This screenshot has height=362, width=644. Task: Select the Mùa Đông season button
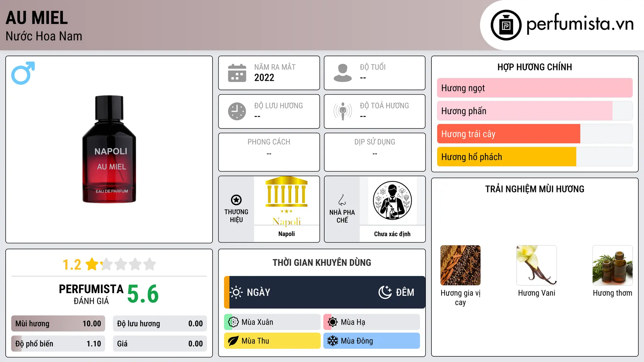click(372, 341)
